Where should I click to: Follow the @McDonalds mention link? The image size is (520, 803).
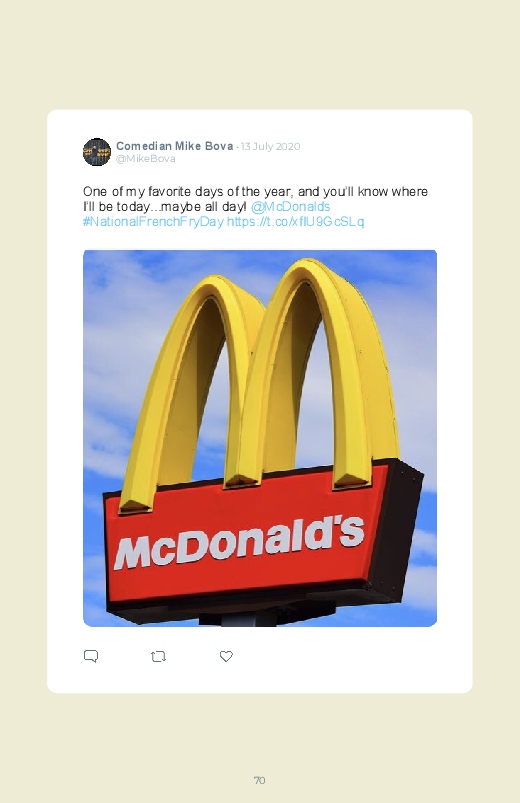(x=290, y=207)
